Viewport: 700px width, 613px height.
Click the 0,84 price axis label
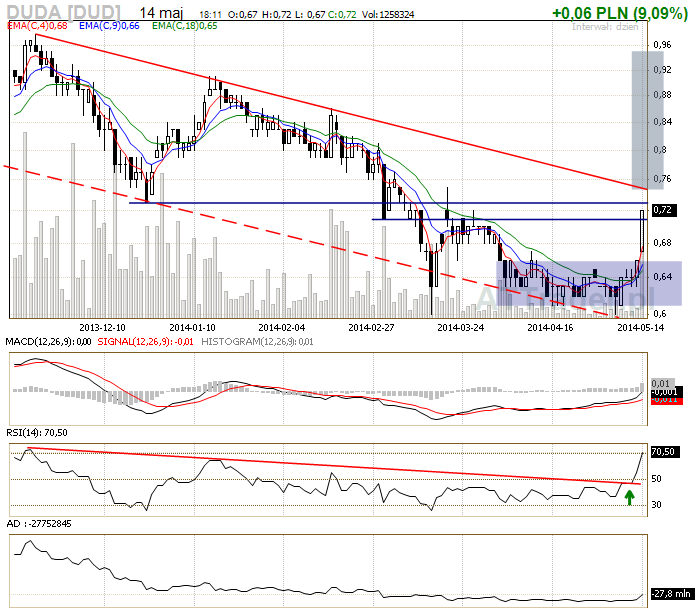662,121
